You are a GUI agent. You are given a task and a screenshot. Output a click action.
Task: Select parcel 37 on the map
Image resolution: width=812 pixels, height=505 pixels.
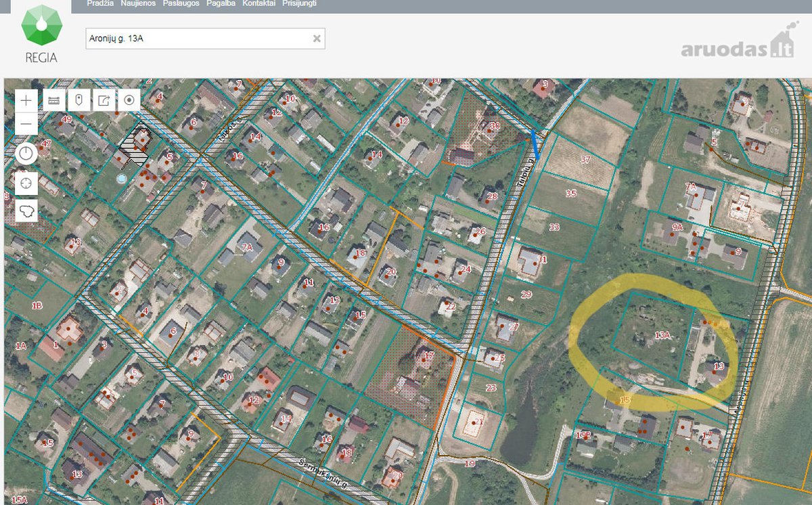pyautogui.click(x=586, y=160)
